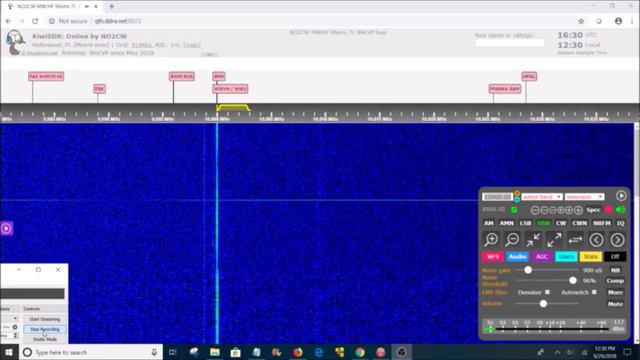The width and height of the screenshot is (640, 360).
Task: Select the Off tab in control panel
Action: (x=615, y=257)
